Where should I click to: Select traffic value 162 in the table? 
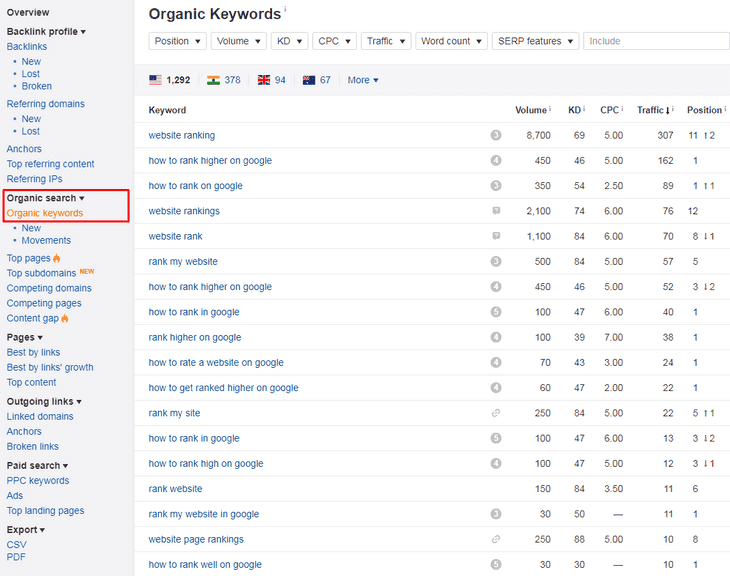click(x=665, y=160)
